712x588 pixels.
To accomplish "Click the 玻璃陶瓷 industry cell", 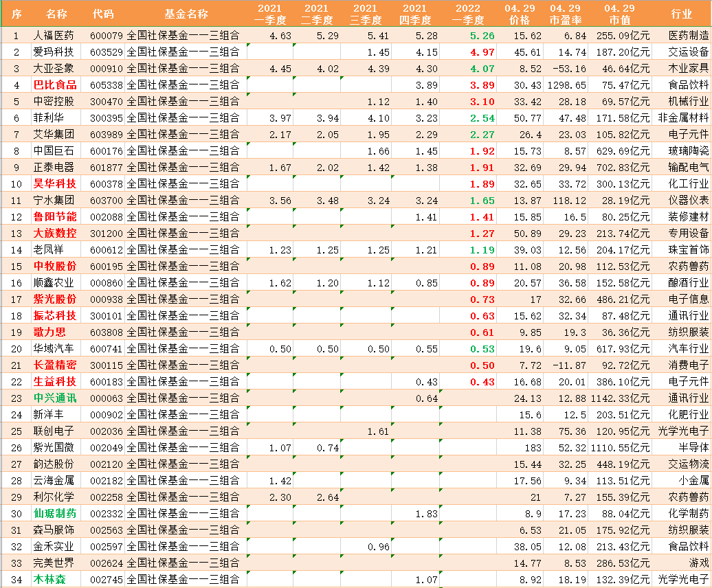I will (x=689, y=150).
